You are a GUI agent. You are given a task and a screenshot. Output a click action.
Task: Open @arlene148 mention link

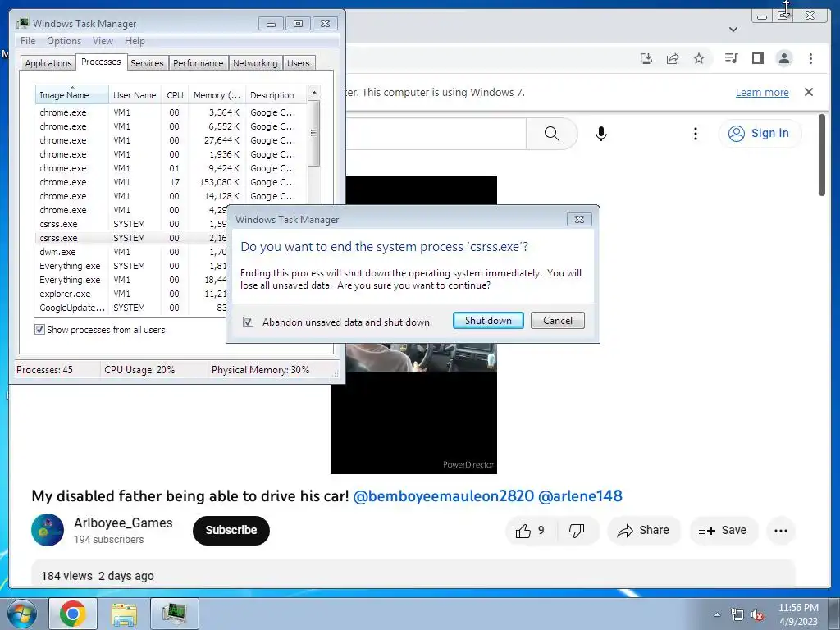pyautogui.click(x=580, y=496)
